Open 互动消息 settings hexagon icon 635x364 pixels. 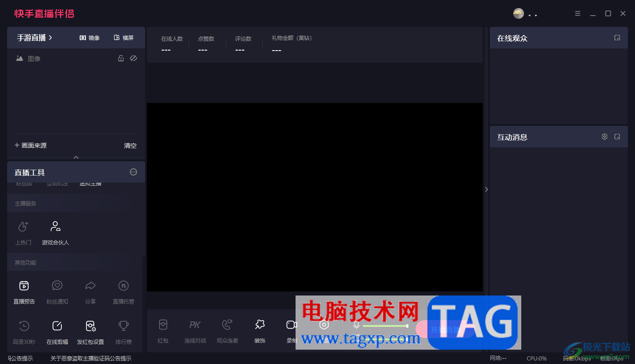pyautogui.click(x=605, y=137)
